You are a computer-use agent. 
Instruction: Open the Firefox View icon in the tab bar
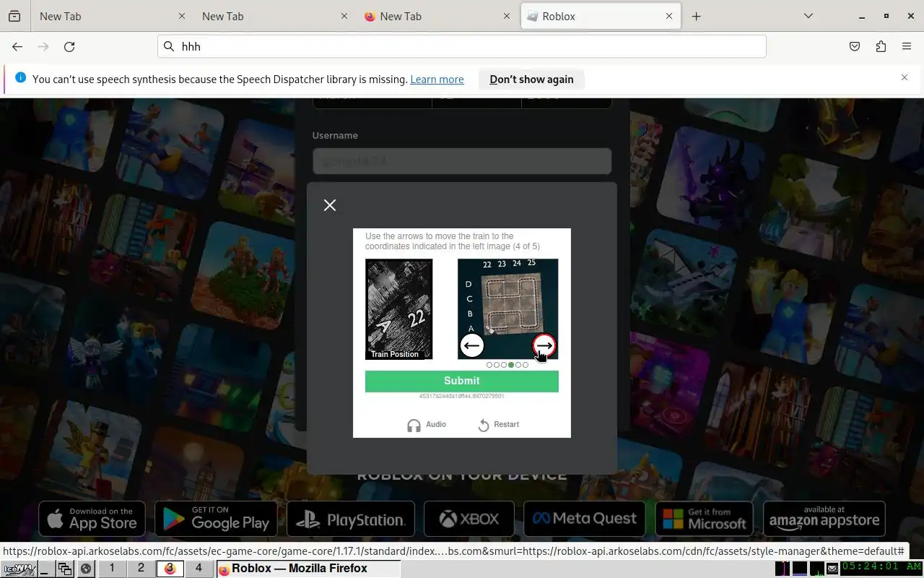pos(14,16)
